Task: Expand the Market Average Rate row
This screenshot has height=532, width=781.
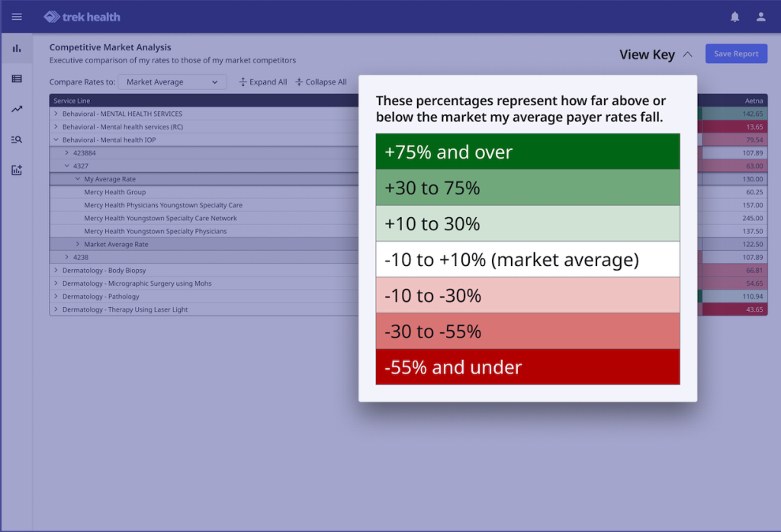Action: (77, 245)
